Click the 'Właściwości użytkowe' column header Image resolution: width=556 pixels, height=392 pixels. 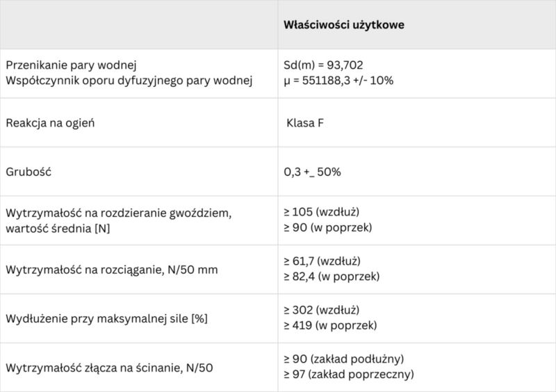(343, 25)
